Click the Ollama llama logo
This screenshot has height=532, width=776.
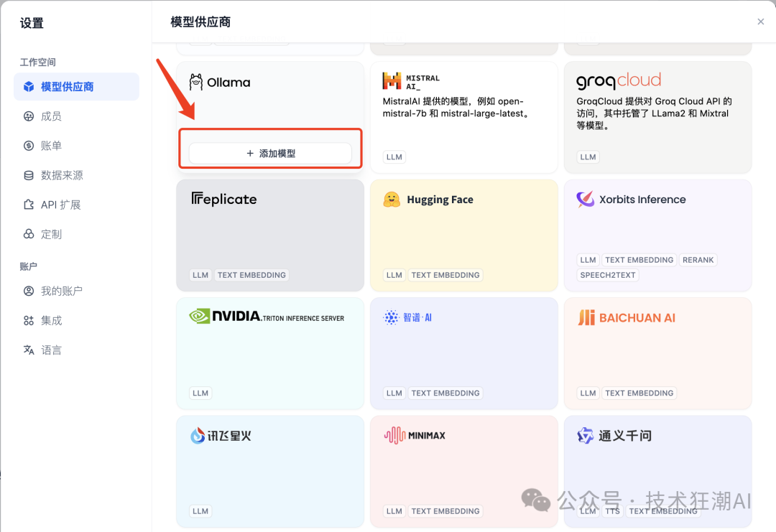(x=196, y=83)
